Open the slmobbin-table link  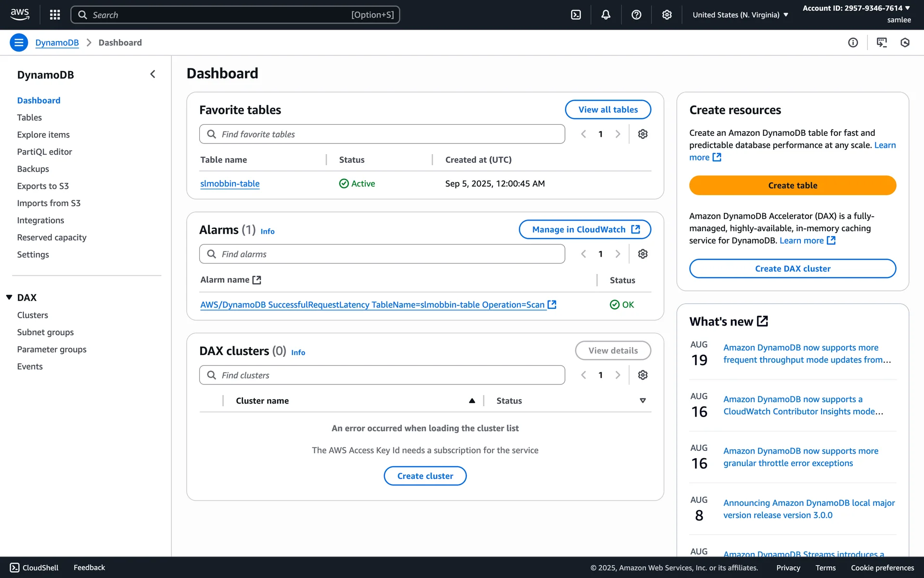pos(230,184)
